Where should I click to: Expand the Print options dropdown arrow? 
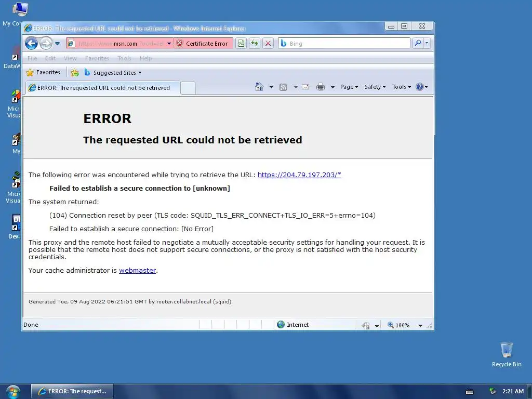point(332,87)
